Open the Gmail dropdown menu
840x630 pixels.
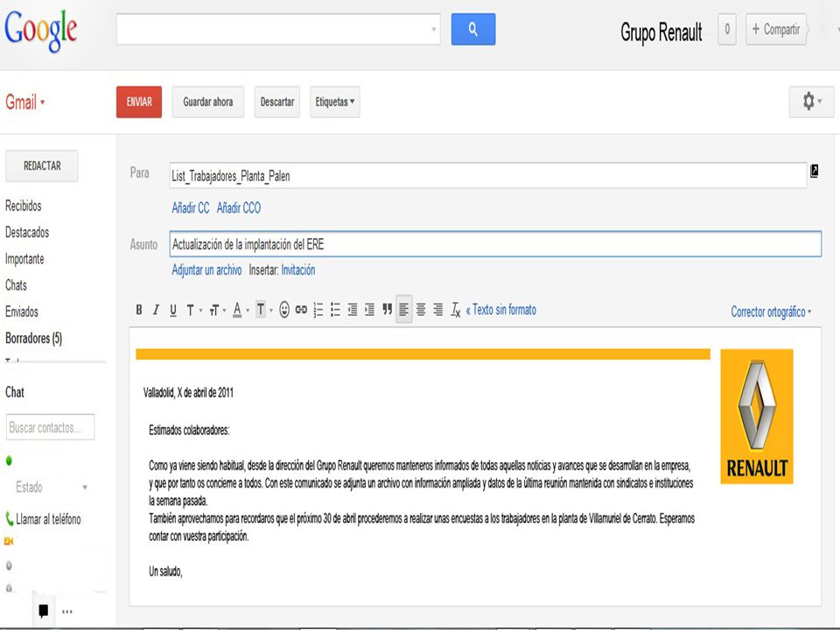pos(25,101)
